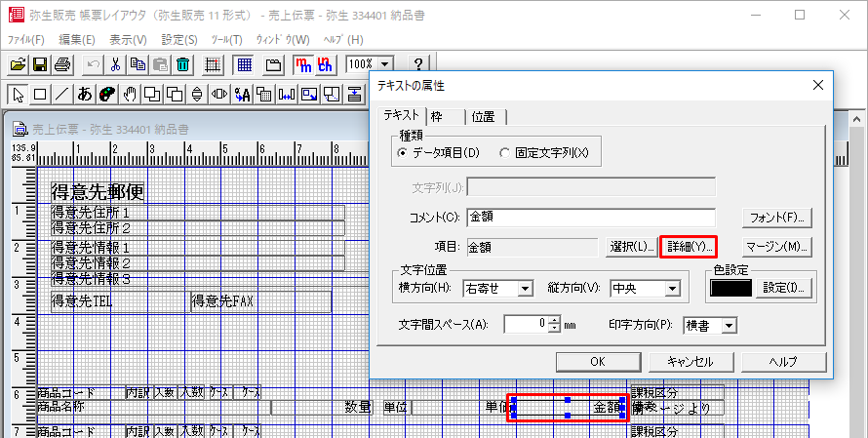
Task: Switch to the 枠 tab
Action: [446, 117]
